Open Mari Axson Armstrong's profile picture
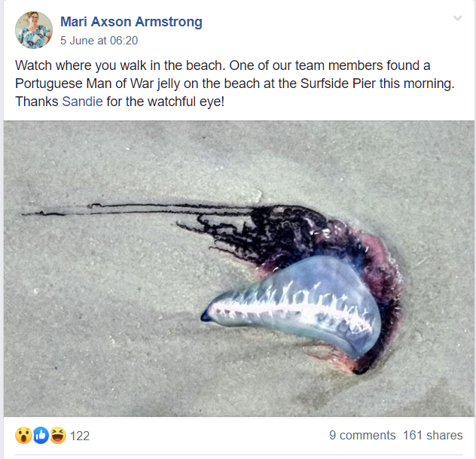Image resolution: width=476 pixels, height=459 pixels. tap(34, 30)
